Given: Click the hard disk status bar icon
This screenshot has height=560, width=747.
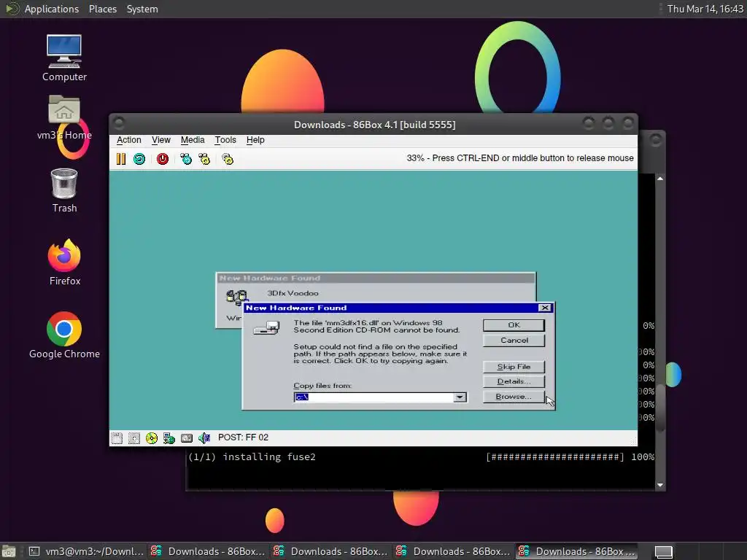Looking at the screenshot, I should 187,437.
